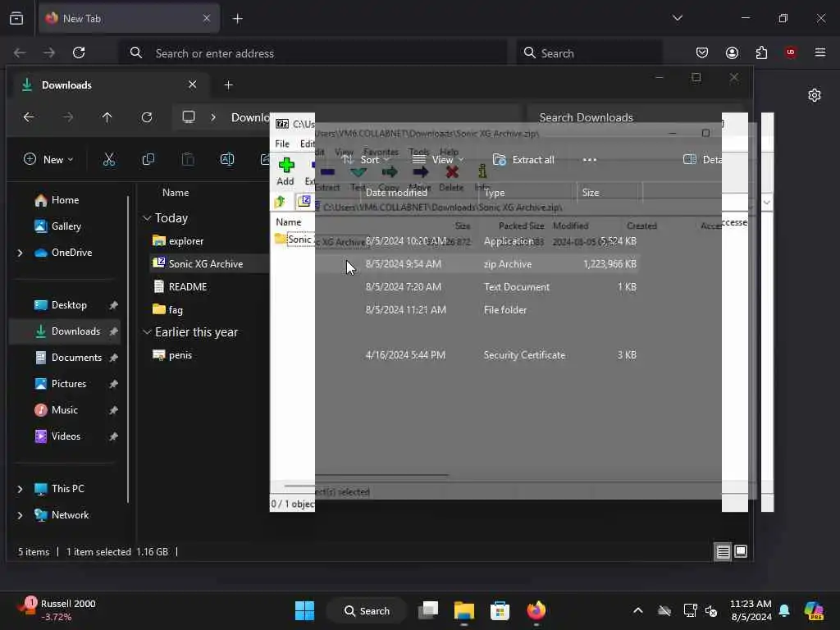The height and width of the screenshot is (630, 840).
Task: Collapse the Today group
Action: pyautogui.click(x=147, y=218)
